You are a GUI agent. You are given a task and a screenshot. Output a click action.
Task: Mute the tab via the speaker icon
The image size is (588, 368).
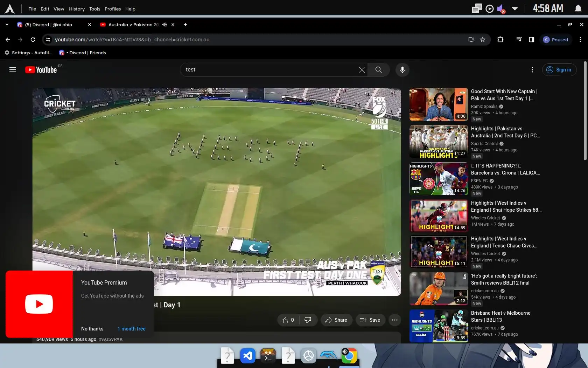(x=164, y=25)
